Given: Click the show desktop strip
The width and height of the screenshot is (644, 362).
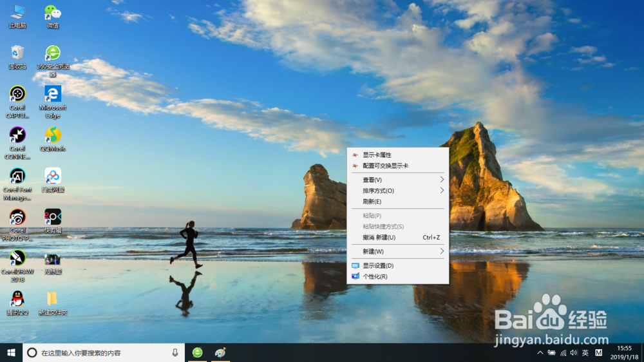Looking at the screenshot, I should click(x=642, y=352).
